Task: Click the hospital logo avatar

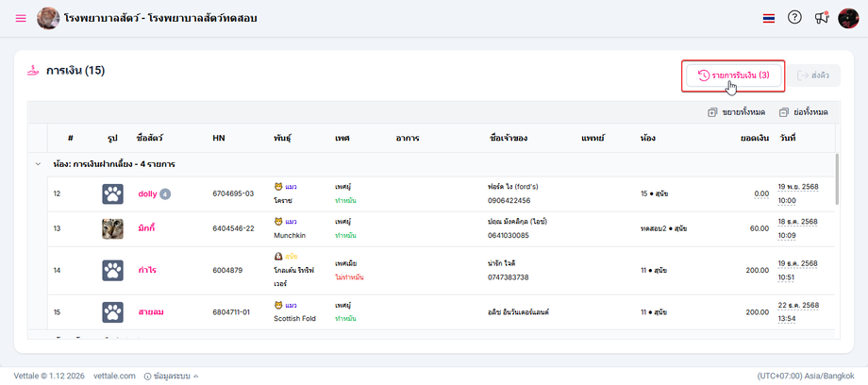Action: 48,18
